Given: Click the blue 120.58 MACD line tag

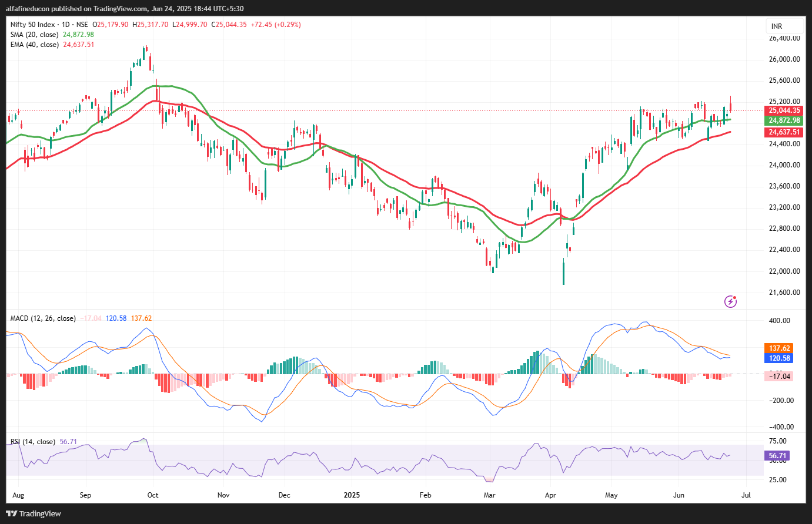Looking at the screenshot, I should (x=779, y=358).
